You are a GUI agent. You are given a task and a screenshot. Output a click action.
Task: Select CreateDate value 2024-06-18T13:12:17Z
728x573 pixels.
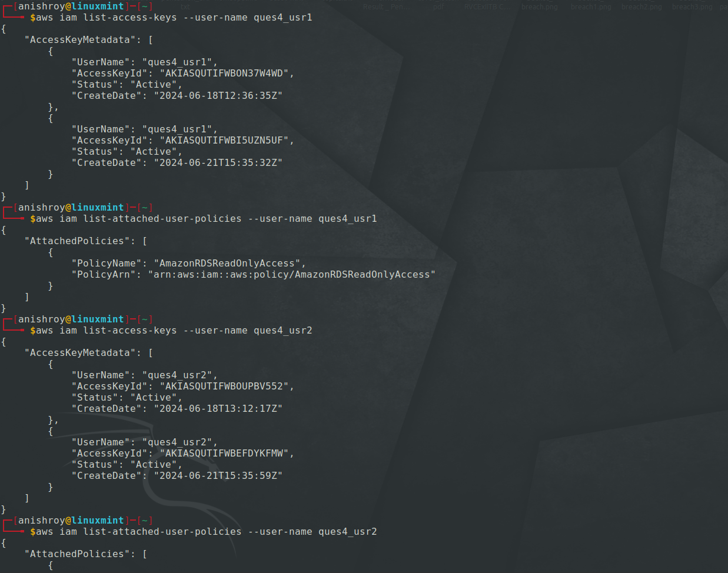218,409
